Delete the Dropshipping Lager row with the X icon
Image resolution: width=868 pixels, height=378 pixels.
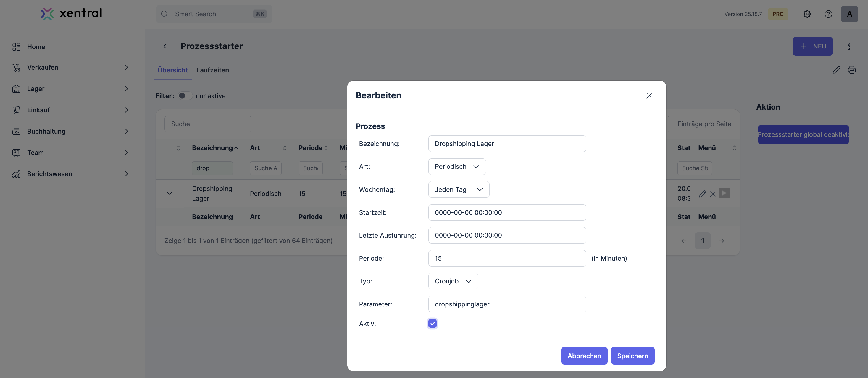pyautogui.click(x=712, y=194)
